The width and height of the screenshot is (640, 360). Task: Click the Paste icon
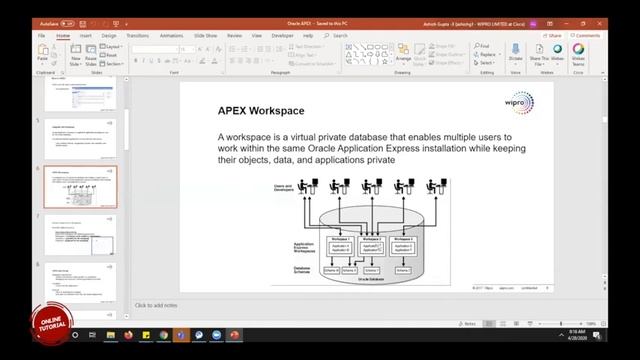click(x=42, y=50)
